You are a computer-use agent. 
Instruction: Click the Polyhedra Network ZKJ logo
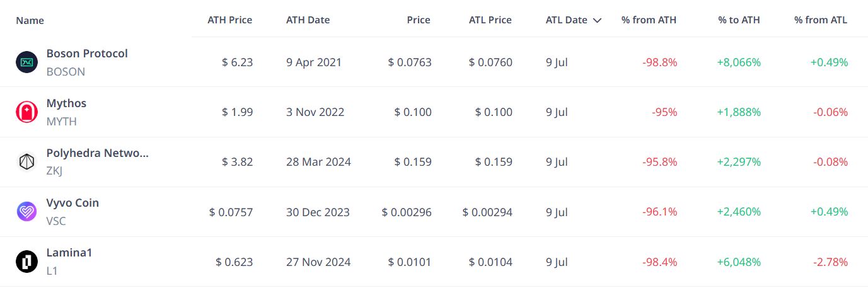coord(27,162)
